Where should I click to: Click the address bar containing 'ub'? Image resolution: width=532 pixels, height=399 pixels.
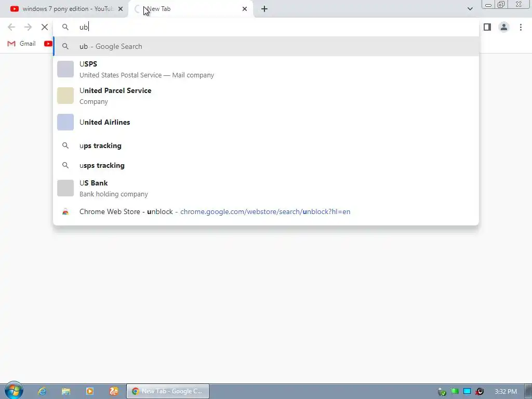[266, 27]
